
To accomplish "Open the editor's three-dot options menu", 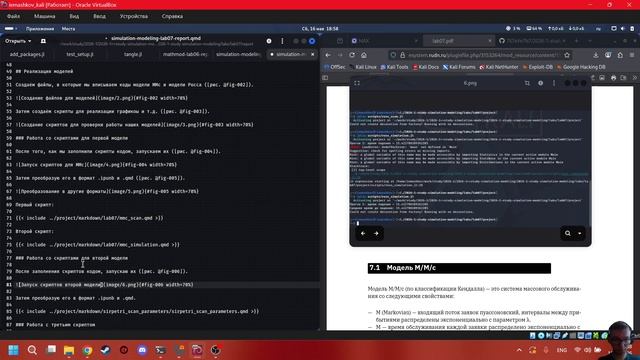I will click(282, 41).
